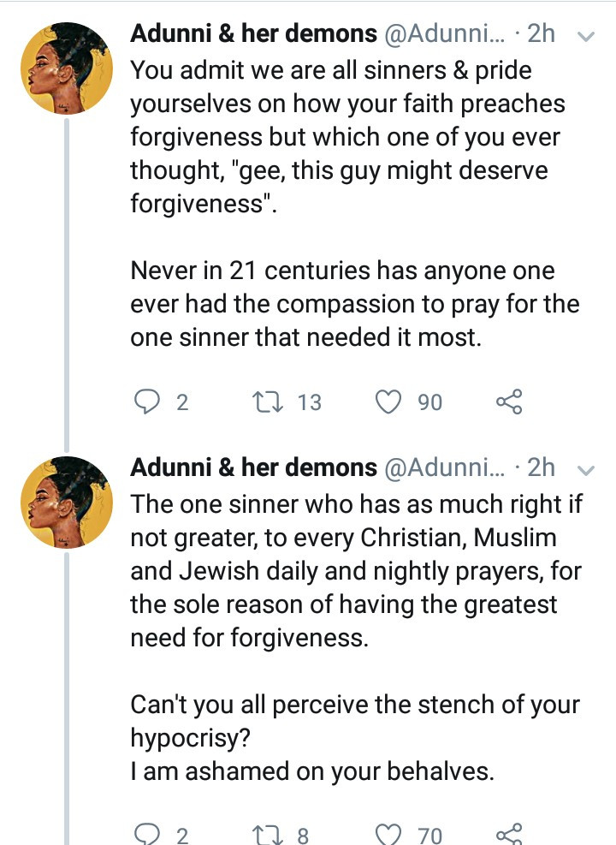The height and width of the screenshot is (845, 616).
Task: Expand the second tweet's chevron options menu
Action: [x=586, y=469]
